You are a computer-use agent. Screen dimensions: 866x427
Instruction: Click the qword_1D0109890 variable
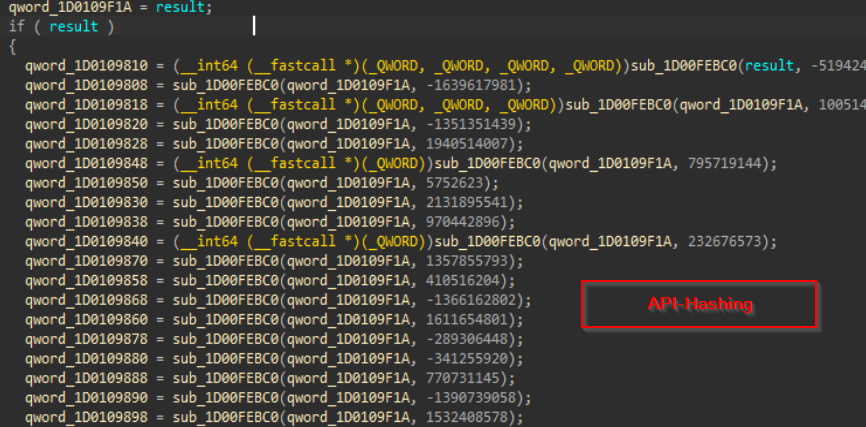87,398
